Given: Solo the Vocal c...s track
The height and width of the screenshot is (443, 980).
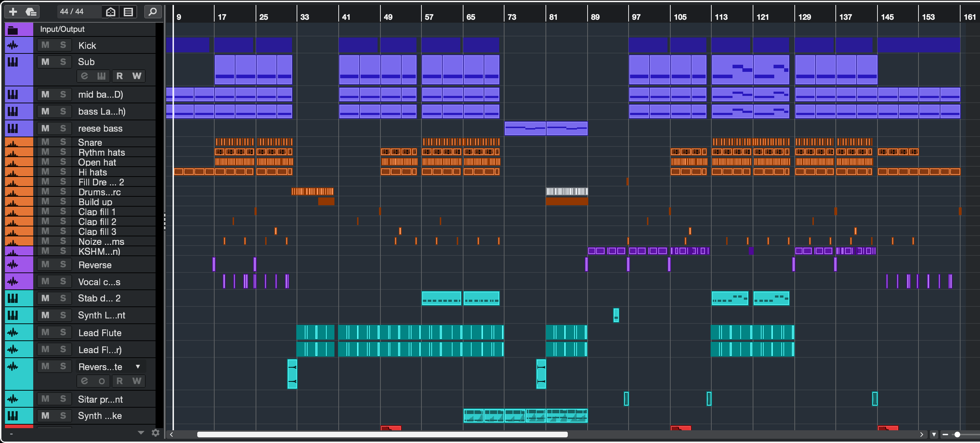Looking at the screenshot, I should coord(63,281).
